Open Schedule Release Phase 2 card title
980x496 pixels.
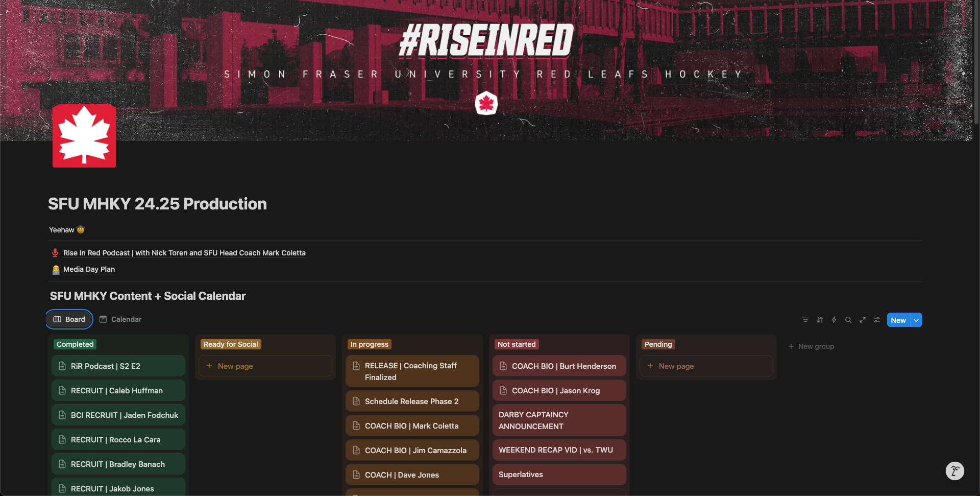pos(411,401)
